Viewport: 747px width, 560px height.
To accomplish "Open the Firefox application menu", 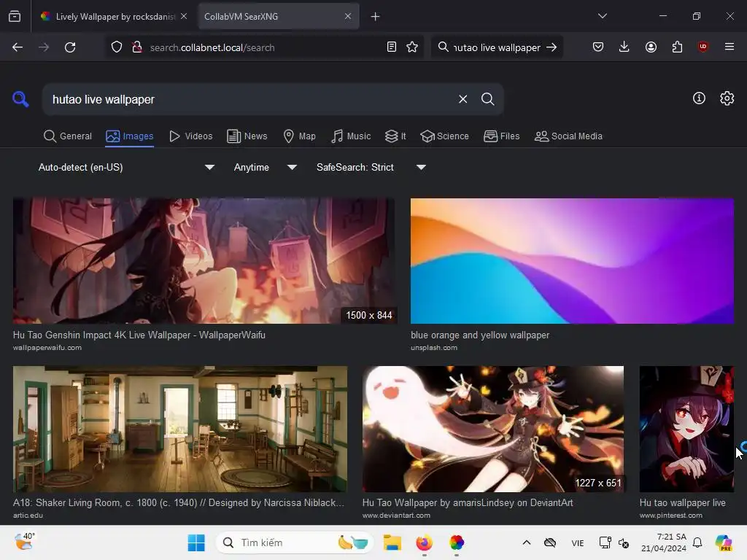I will (729, 47).
